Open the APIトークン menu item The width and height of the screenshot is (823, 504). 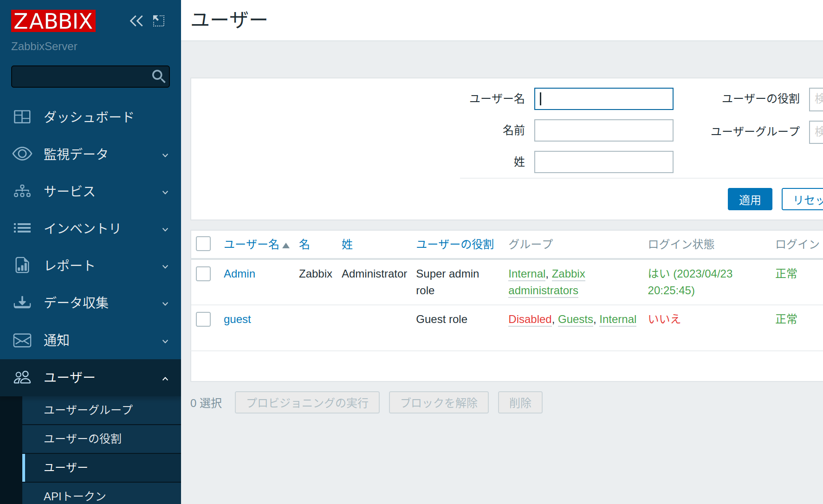coord(74,496)
